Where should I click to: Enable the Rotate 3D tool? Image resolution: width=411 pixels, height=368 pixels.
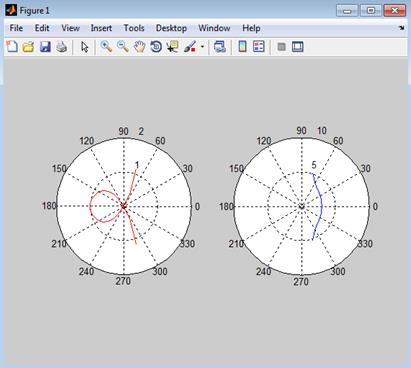coord(156,47)
